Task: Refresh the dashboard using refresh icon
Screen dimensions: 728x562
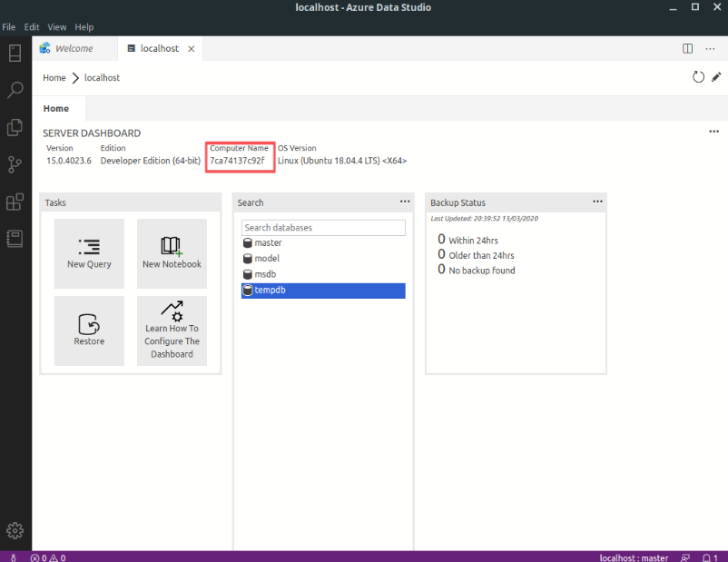Action: (698, 77)
